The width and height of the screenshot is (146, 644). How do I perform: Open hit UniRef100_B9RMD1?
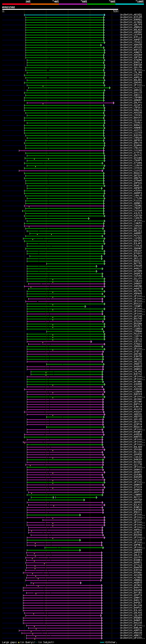pyautogui.click(x=131, y=20)
